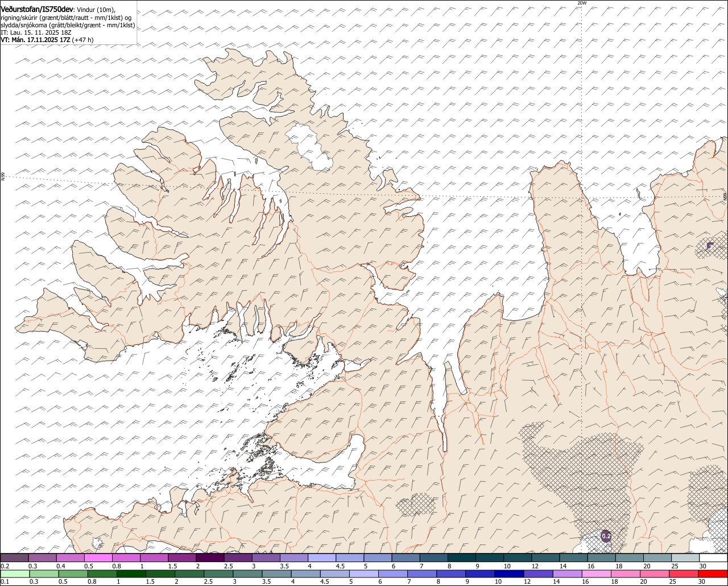
Task: Select the orchid swatch labeled 1 in upper legend row
Action: point(154,558)
